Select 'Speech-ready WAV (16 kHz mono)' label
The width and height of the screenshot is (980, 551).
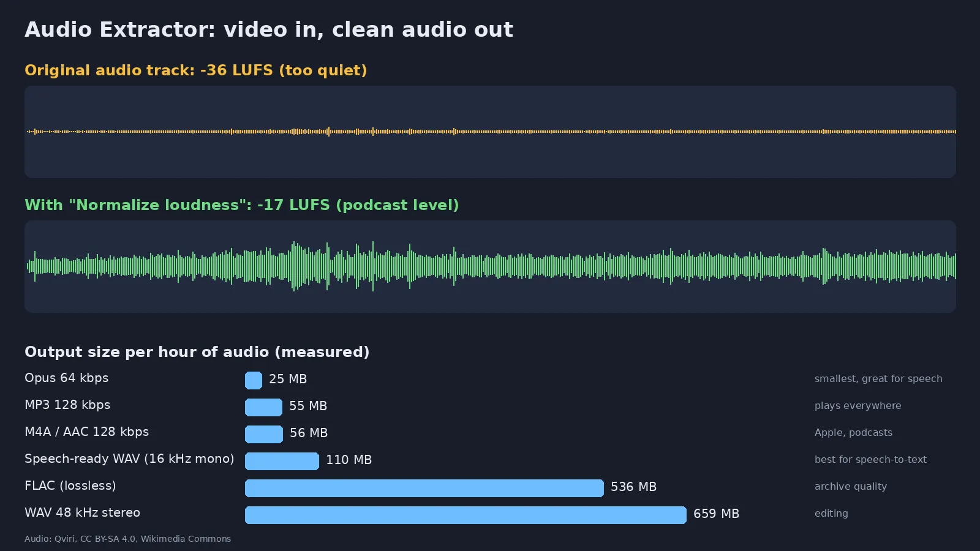coord(129,459)
